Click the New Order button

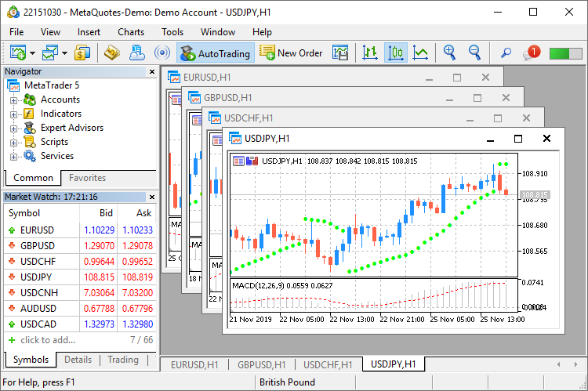coord(291,53)
